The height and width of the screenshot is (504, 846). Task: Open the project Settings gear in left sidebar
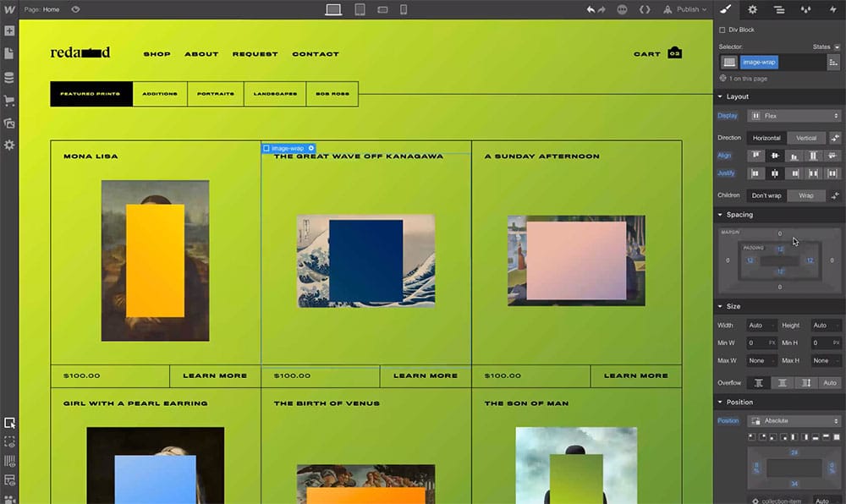point(9,145)
